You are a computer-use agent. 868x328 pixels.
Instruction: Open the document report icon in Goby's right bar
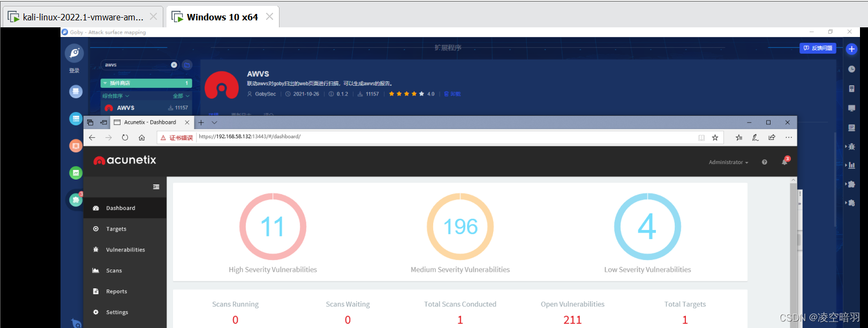tap(851, 88)
